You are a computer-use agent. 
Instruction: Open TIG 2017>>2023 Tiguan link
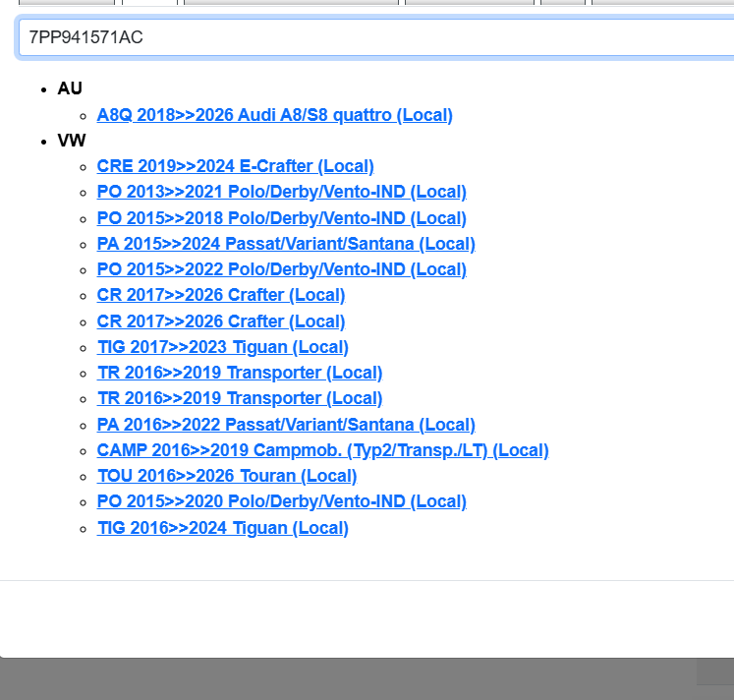[x=222, y=347]
